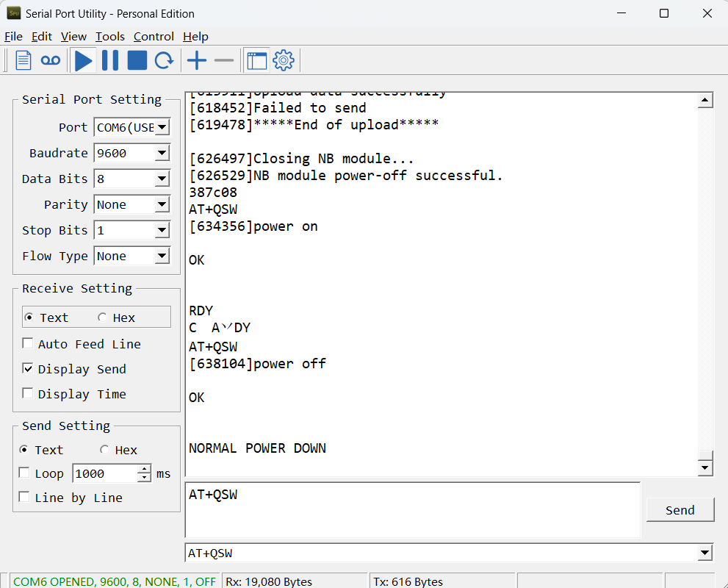Viewport: 728px width, 588px height.
Task: Decrease font size with minus icon
Action: [224, 60]
